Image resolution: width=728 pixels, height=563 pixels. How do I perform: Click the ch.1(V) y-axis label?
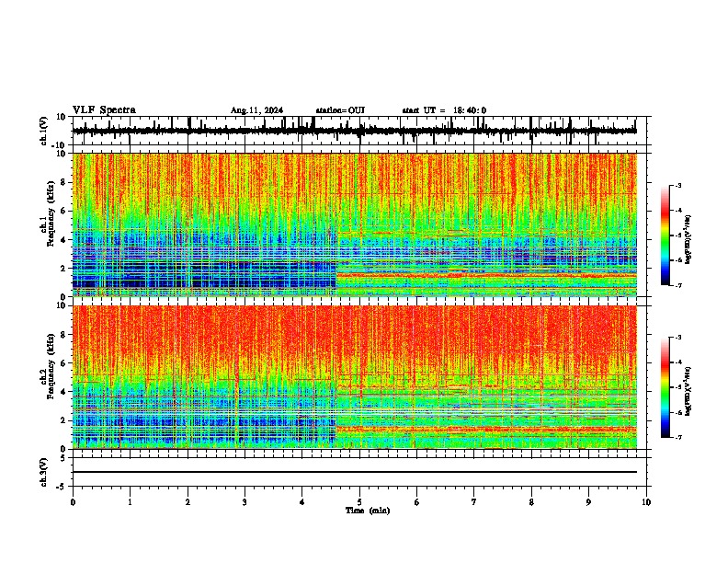pyautogui.click(x=43, y=131)
